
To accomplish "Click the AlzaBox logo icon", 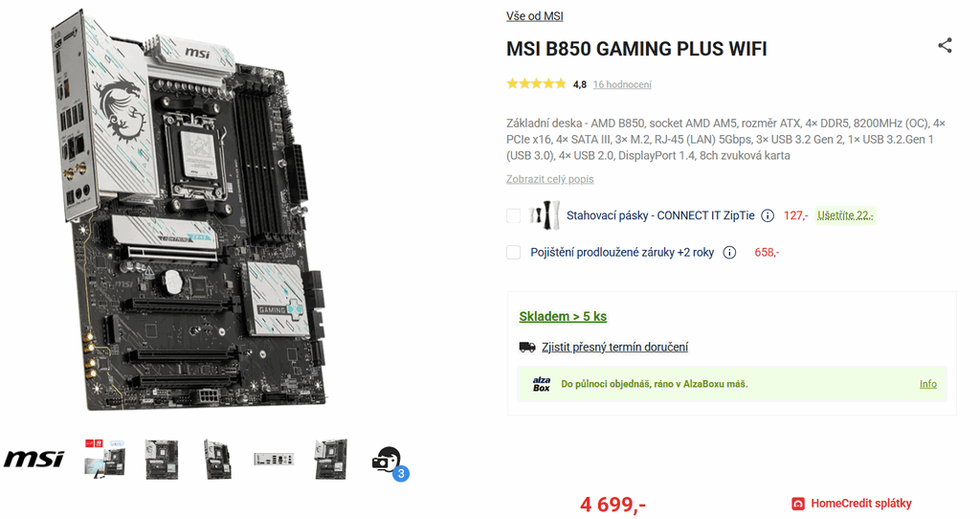I will (x=542, y=384).
